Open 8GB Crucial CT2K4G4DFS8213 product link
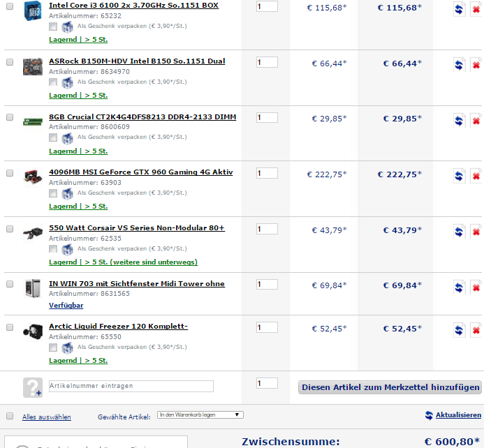 [142, 117]
